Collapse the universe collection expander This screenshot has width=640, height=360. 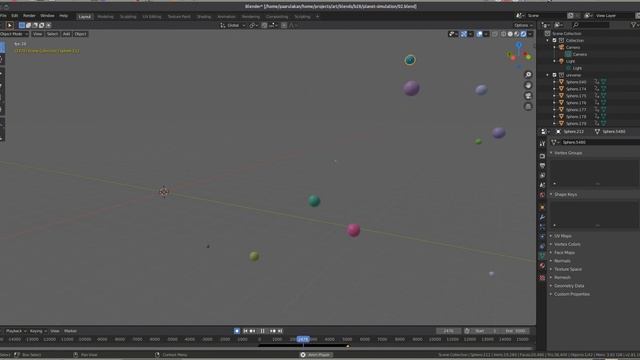pyautogui.click(x=548, y=75)
